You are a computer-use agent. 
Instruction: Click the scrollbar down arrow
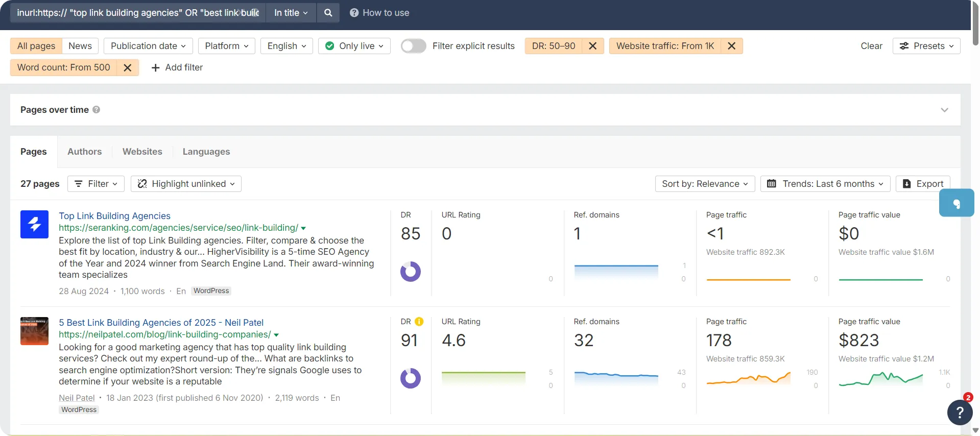point(975,431)
